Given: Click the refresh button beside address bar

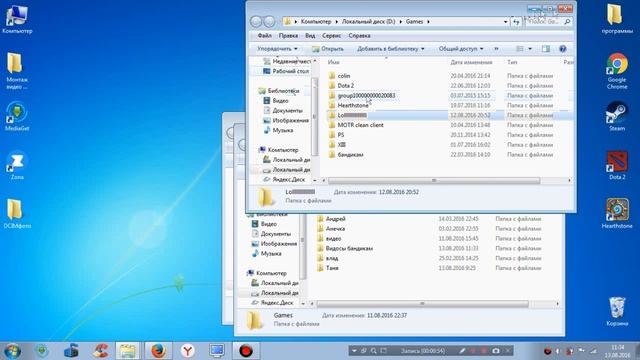Looking at the screenshot, I should click(516, 22).
